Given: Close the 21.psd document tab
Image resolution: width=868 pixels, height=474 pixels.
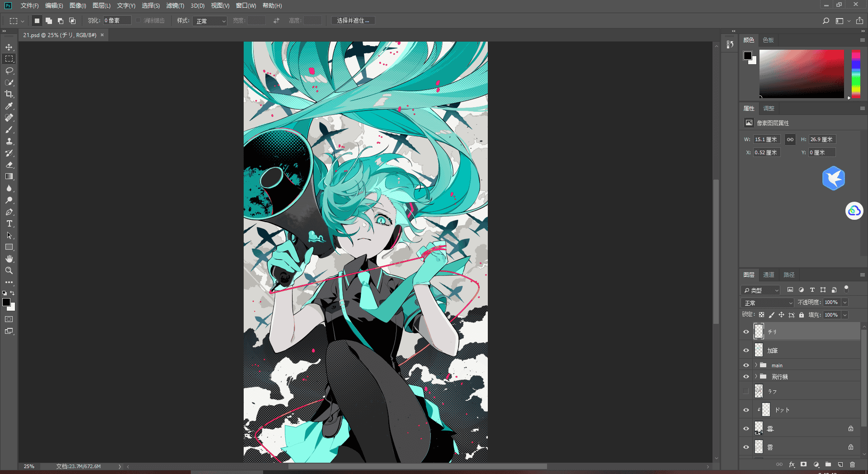Looking at the screenshot, I should [x=102, y=35].
